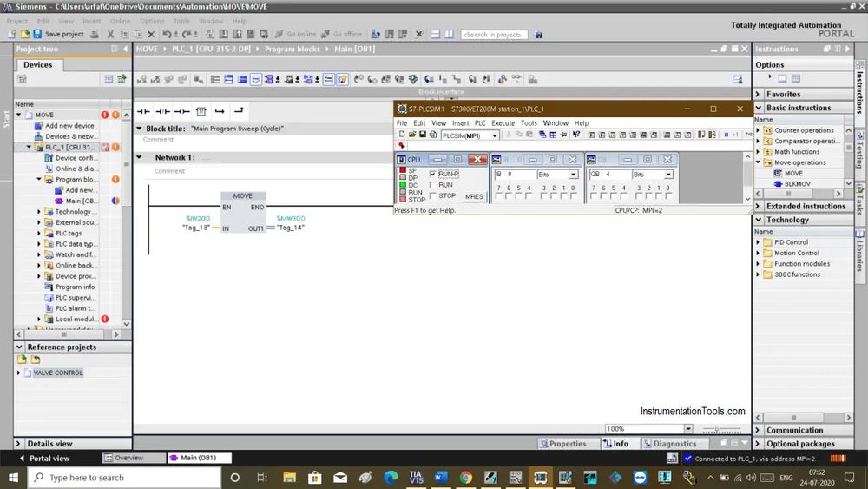This screenshot has width=868, height=489.
Task: Expand the Extended instructions section
Action: point(759,206)
